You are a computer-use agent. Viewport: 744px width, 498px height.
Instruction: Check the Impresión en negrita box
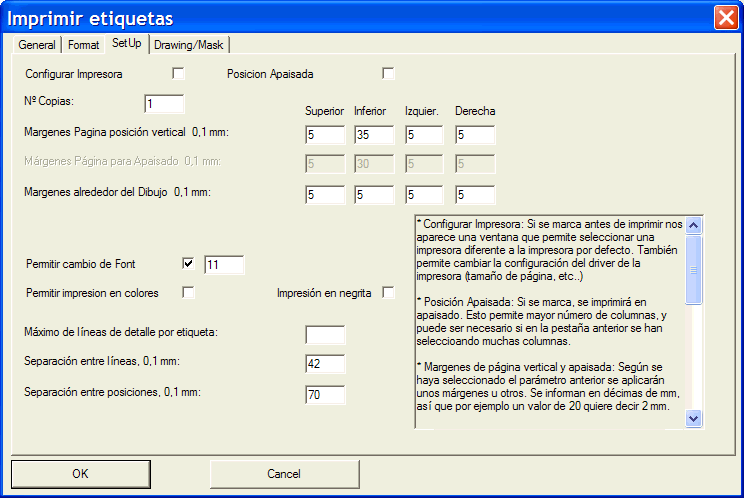tap(389, 293)
